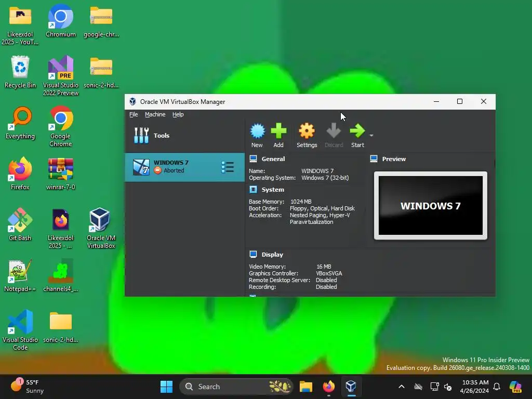Select the Everything search shortcut
Screen dimensions: 532x399
[x=20, y=123]
